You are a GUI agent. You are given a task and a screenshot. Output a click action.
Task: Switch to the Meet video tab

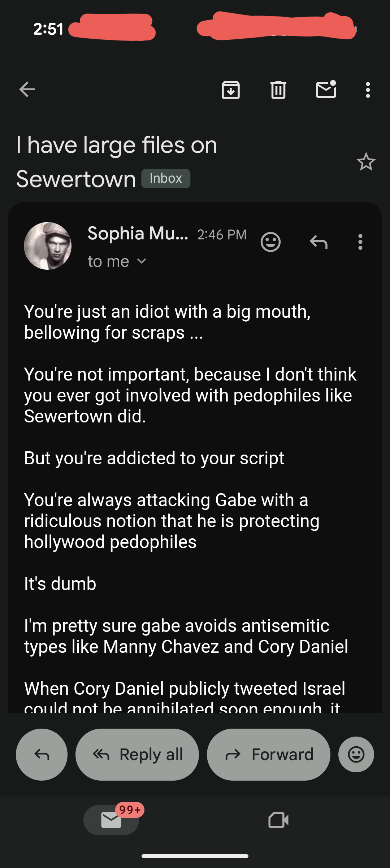(278, 820)
